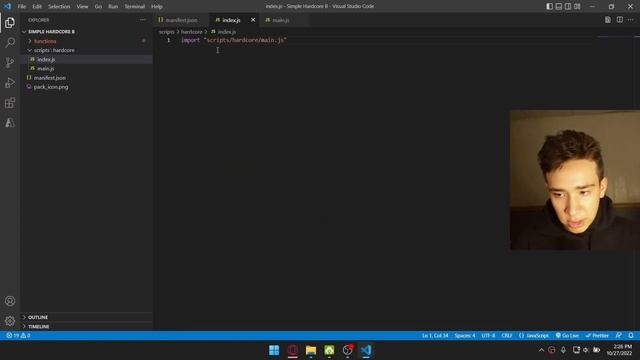Show hidden system tray icons
The width and height of the screenshot is (640, 360).
pyautogui.click(x=541, y=350)
